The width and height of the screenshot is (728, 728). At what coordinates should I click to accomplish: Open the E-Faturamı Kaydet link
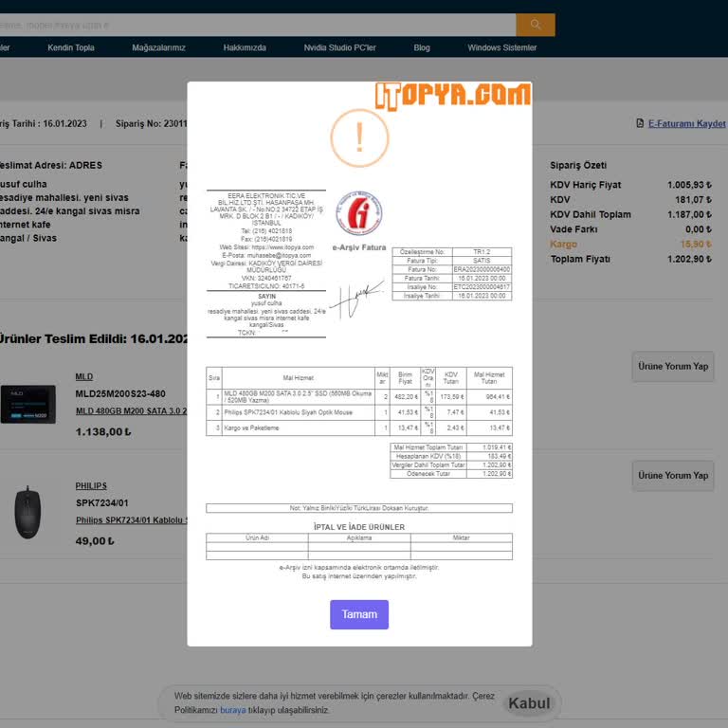click(x=686, y=123)
